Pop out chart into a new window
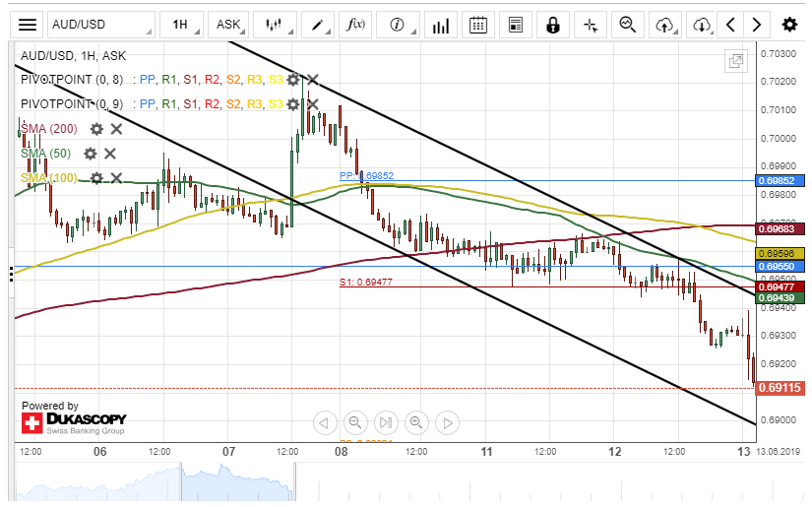Screen dimensions: 812x507 tap(735, 61)
